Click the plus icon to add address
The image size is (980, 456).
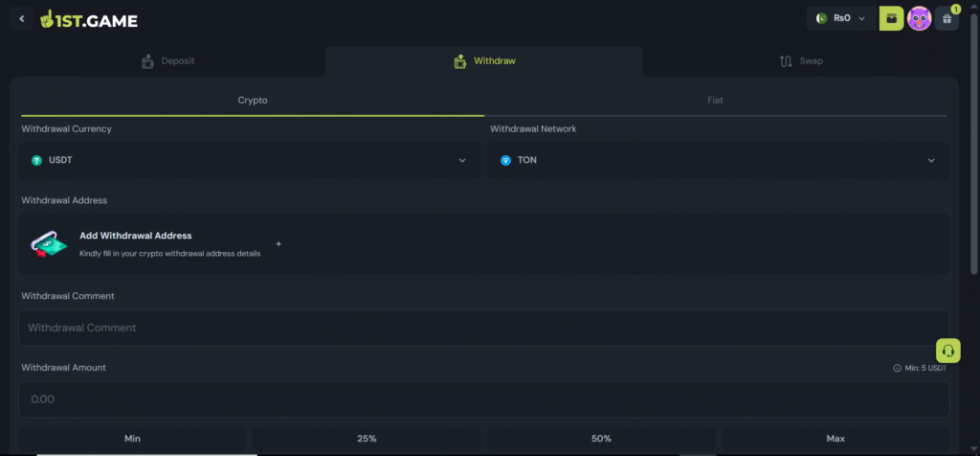click(278, 244)
